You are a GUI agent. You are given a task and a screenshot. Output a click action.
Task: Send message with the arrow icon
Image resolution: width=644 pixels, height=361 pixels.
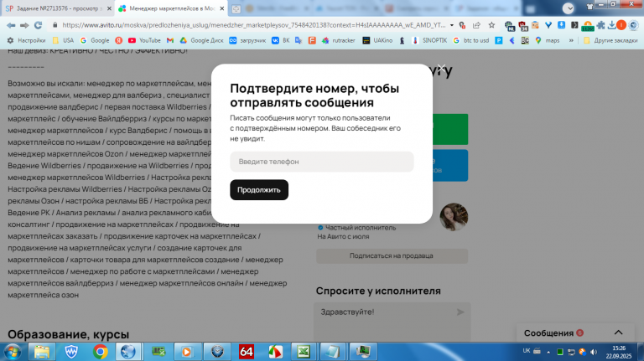click(x=460, y=312)
